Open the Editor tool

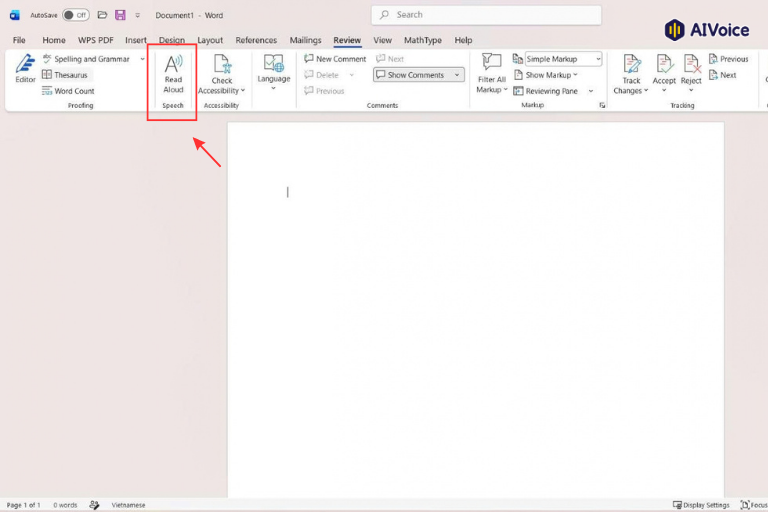click(x=25, y=69)
